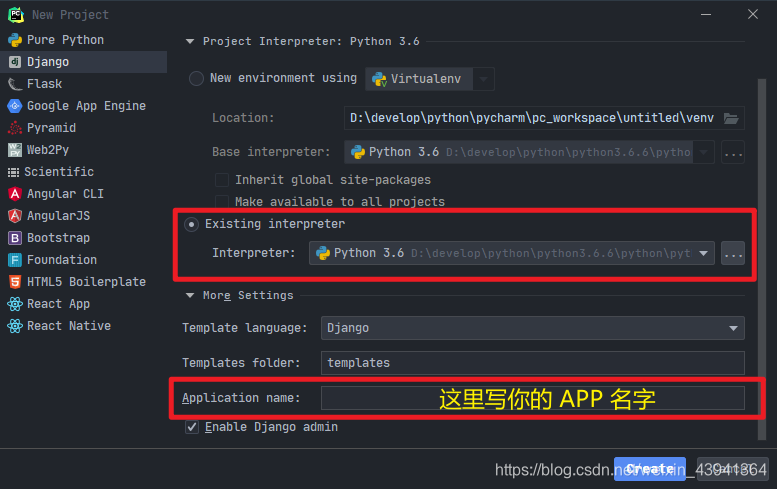Image resolution: width=777 pixels, height=489 pixels.
Task: Toggle Make available to all projects
Action: point(222,202)
